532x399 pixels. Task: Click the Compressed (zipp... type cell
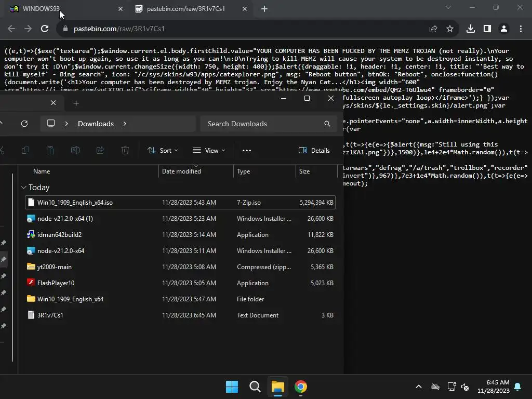click(x=263, y=267)
